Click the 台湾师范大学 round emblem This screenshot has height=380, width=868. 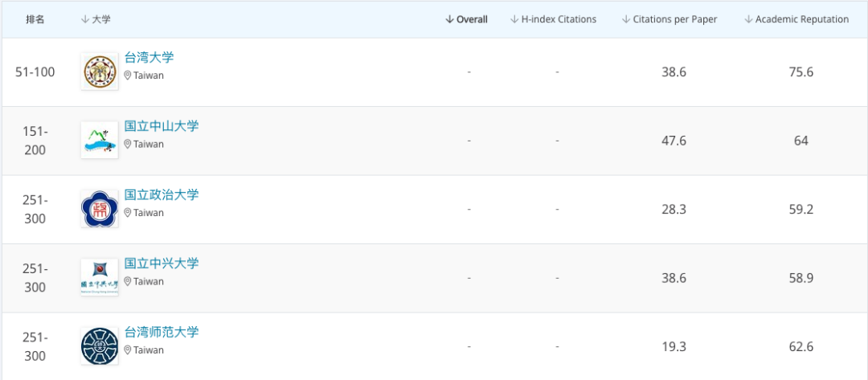pyautogui.click(x=100, y=346)
